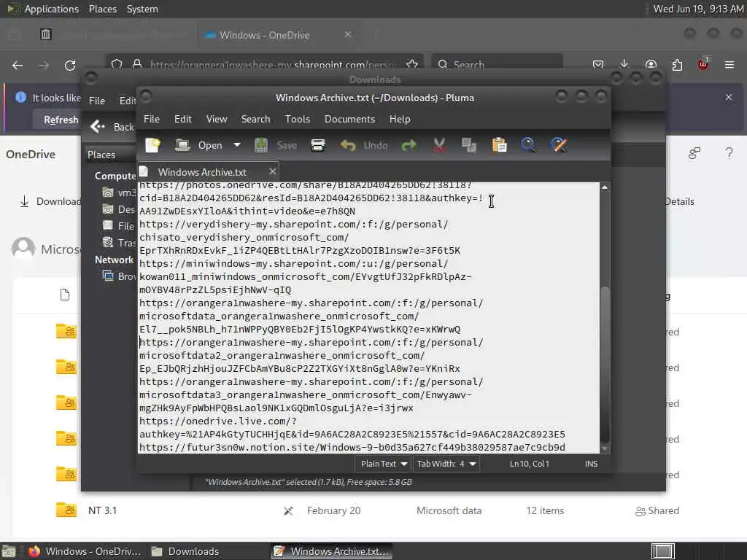
Task: Bookmark the page with star icon
Action: [412, 64]
